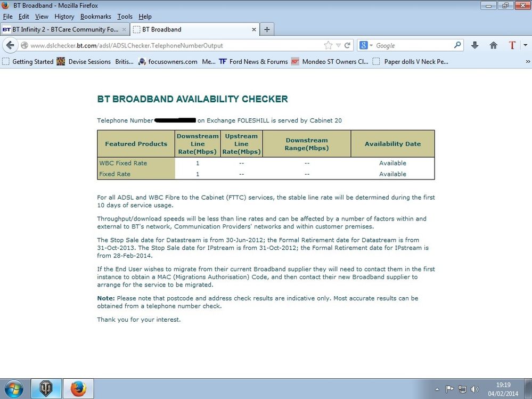Go to the Home page icon
The height and width of the screenshot is (399, 532).
click(x=493, y=45)
